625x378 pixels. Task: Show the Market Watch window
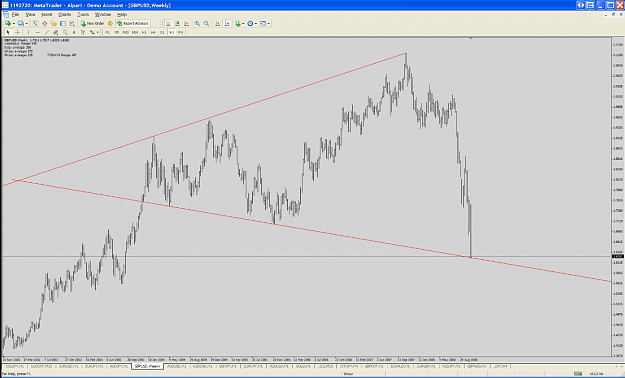[x=35, y=24]
